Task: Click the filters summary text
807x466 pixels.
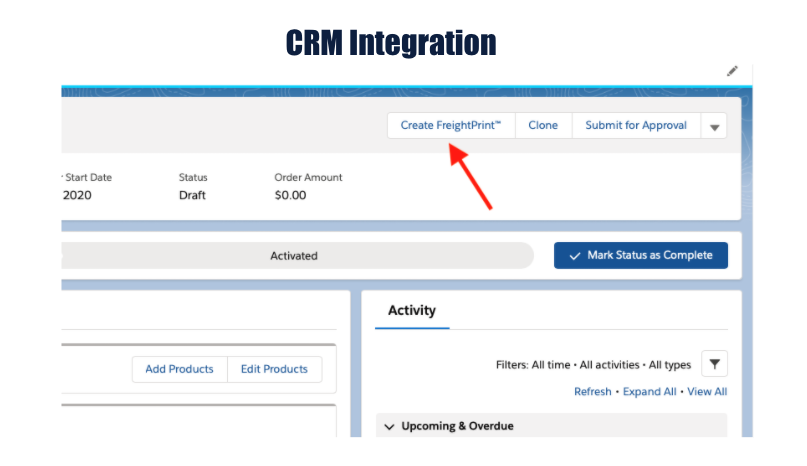Action: pyautogui.click(x=593, y=365)
